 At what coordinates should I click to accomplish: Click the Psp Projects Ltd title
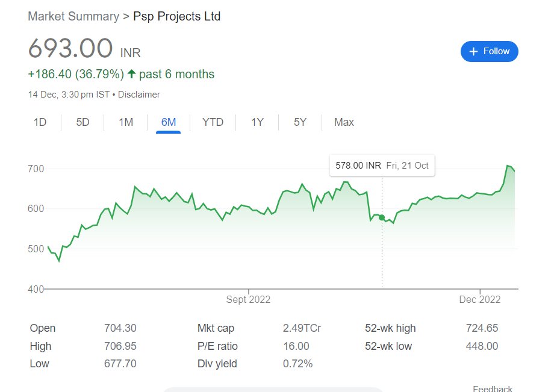176,16
